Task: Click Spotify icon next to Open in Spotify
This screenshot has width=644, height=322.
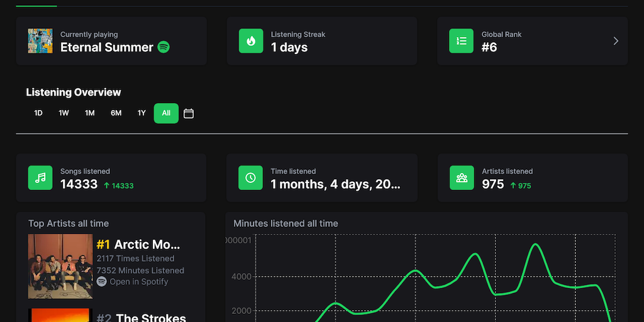Action: (x=101, y=282)
